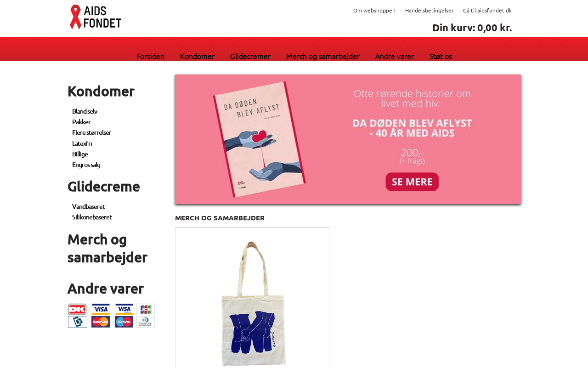Open the Kondomer menu in the navigation bar
This screenshot has width=588, height=368.
pyautogui.click(x=197, y=56)
